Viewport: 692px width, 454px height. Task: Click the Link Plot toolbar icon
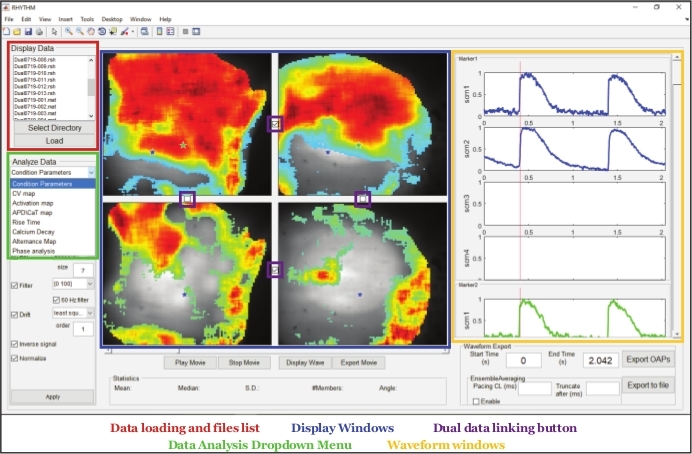pyautogui.click(x=144, y=31)
